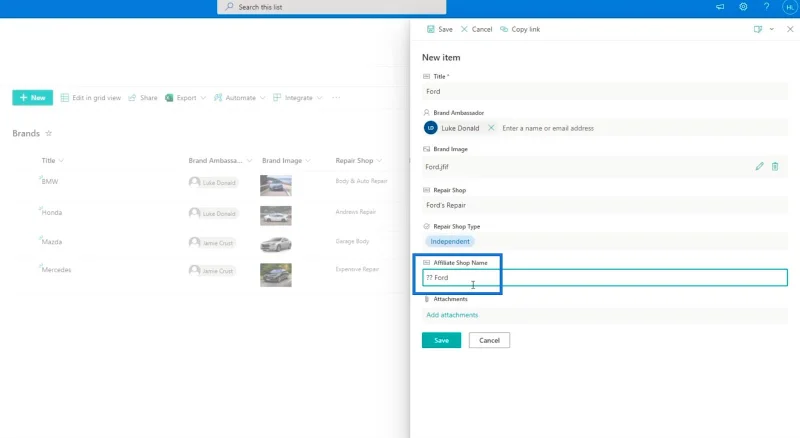Viewport: 800px width, 438px height.
Task: Delete the Ford.jfif image with the trash icon
Action: click(x=775, y=166)
